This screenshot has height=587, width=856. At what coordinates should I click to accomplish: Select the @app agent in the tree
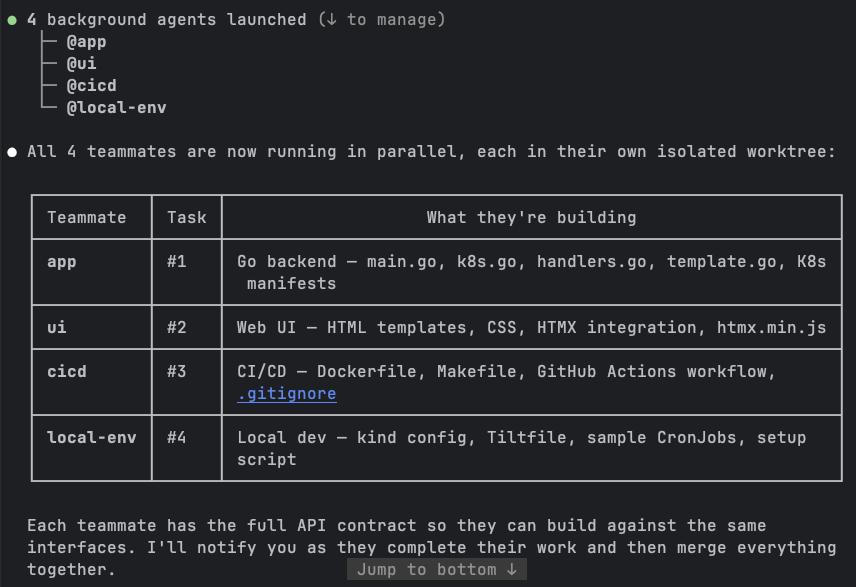[x=86, y=42]
